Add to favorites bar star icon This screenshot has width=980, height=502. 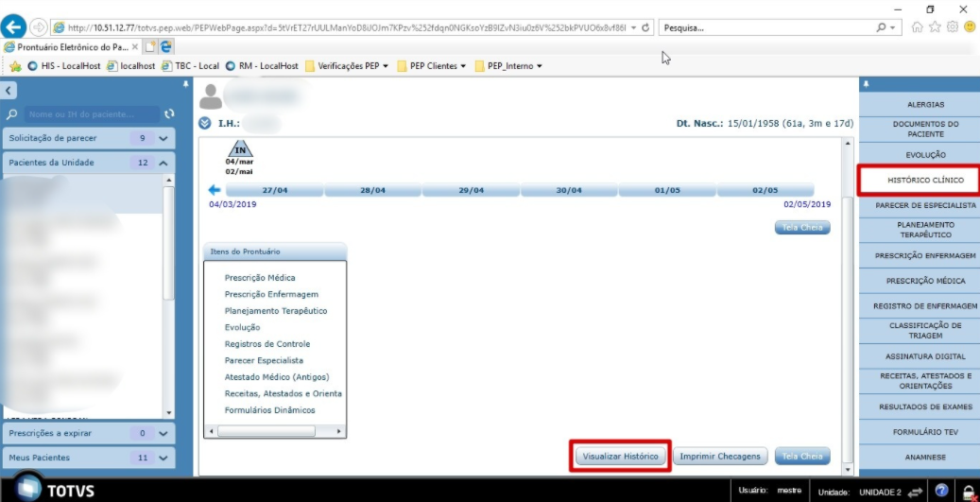point(16,66)
